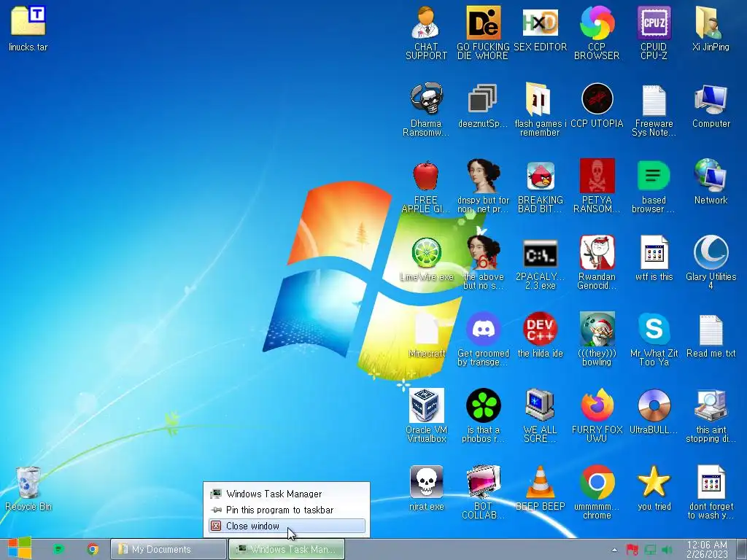Select the CCP UTOPIA icon
This screenshot has height=560, width=747.
[x=597, y=99]
